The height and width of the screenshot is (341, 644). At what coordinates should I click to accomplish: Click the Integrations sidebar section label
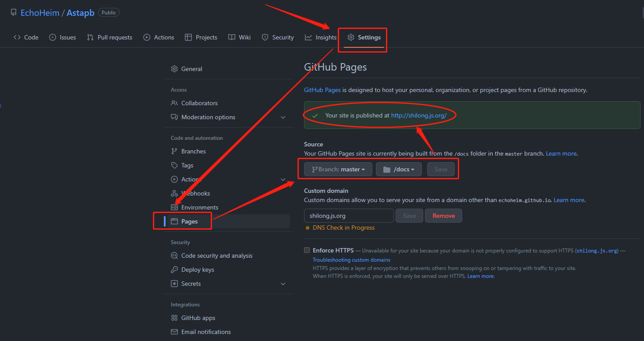click(185, 305)
